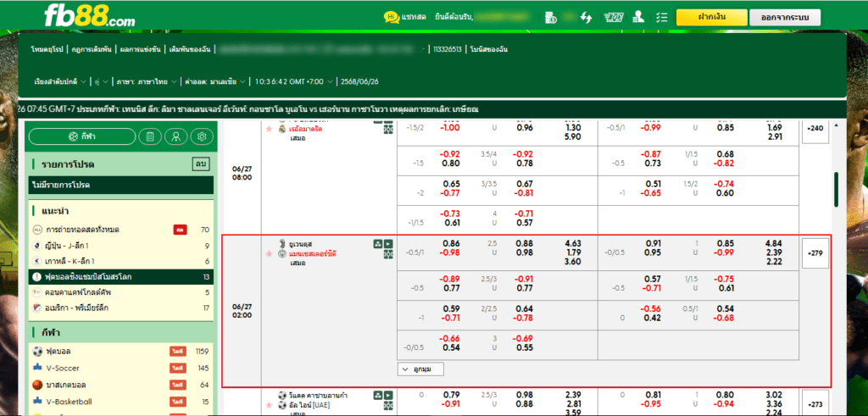Open โหมดยุโรป menu item
868x416 pixels.
click(x=48, y=49)
